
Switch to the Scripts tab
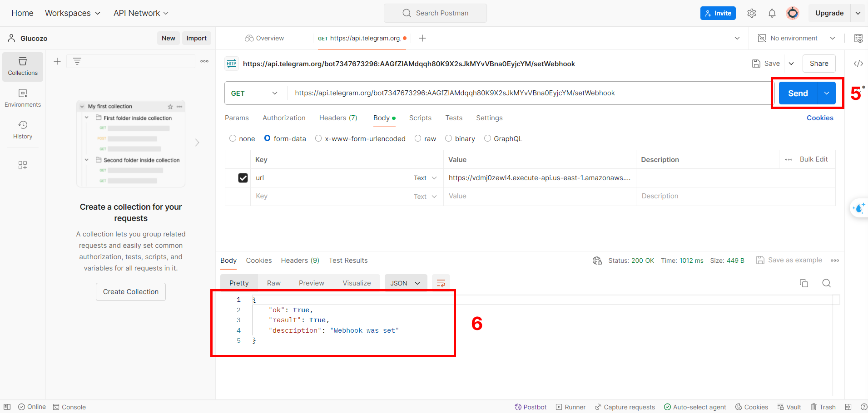point(420,118)
